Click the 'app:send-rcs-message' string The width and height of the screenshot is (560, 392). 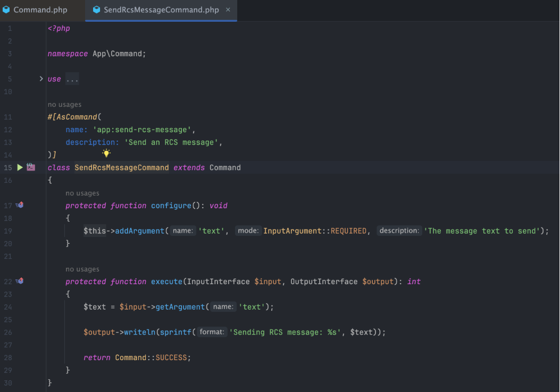pos(142,130)
